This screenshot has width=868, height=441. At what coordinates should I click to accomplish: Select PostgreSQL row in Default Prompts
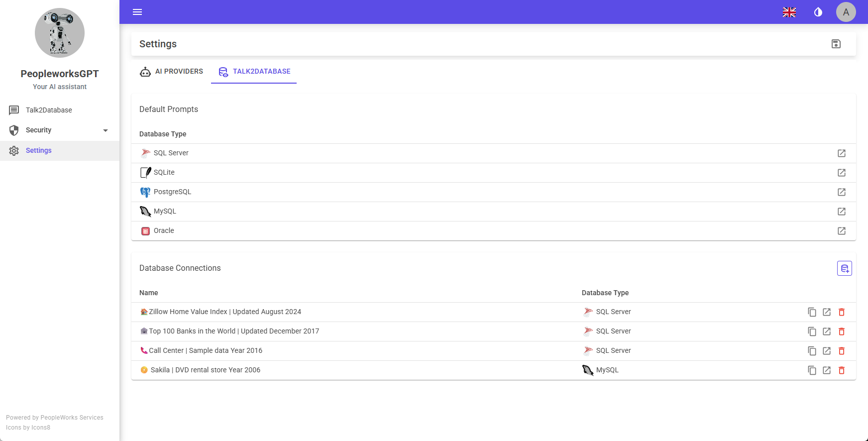coord(494,192)
